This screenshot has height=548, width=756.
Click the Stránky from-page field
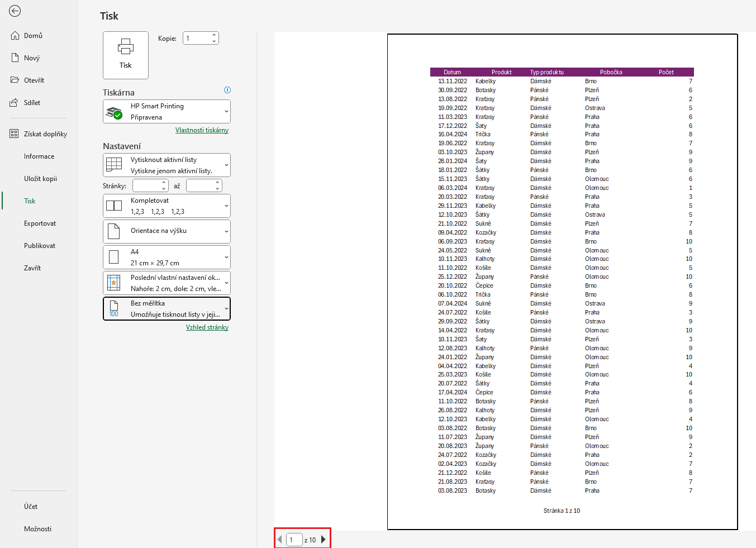click(147, 185)
